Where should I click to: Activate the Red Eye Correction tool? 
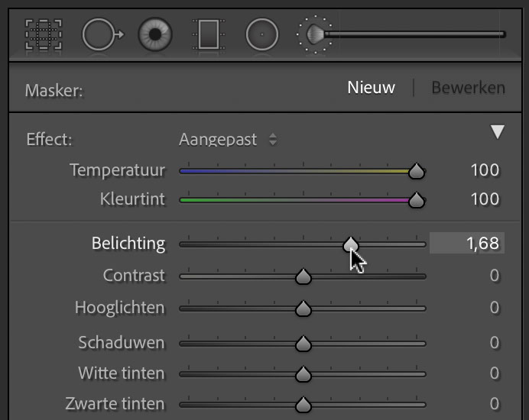tap(155, 34)
